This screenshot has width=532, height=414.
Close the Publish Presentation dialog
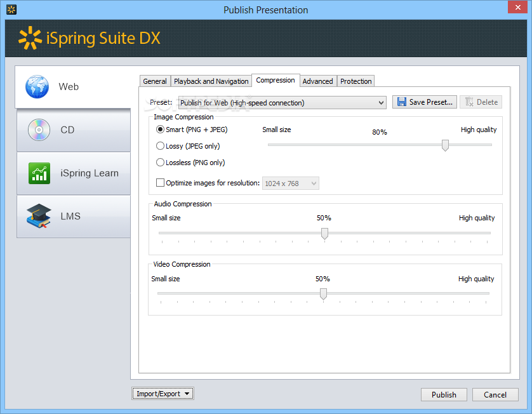pyautogui.click(x=518, y=7)
